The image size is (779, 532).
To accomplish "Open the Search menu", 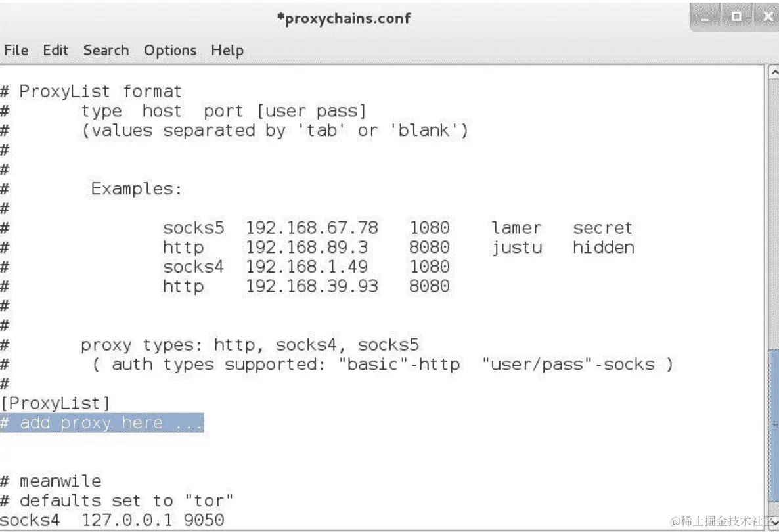I will click(106, 50).
